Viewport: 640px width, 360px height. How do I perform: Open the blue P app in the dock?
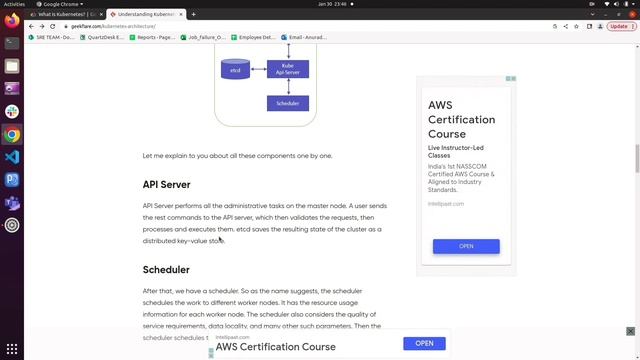click(x=12, y=180)
